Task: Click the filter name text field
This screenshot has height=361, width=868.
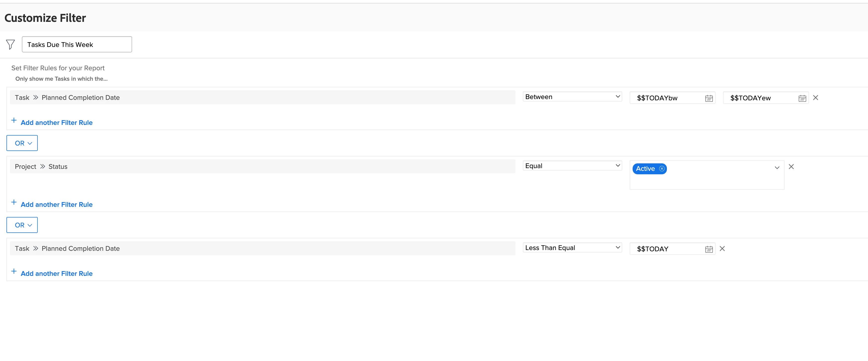Action: tap(77, 44)
